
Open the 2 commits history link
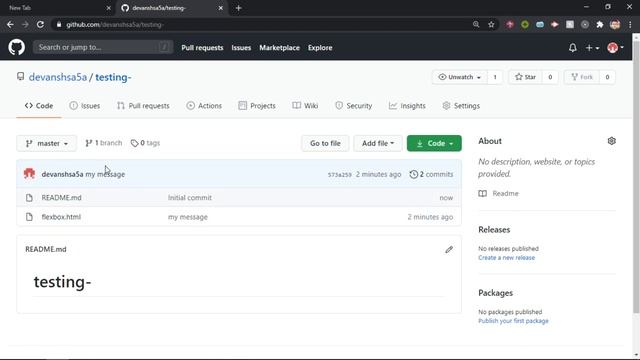[431, 174]
